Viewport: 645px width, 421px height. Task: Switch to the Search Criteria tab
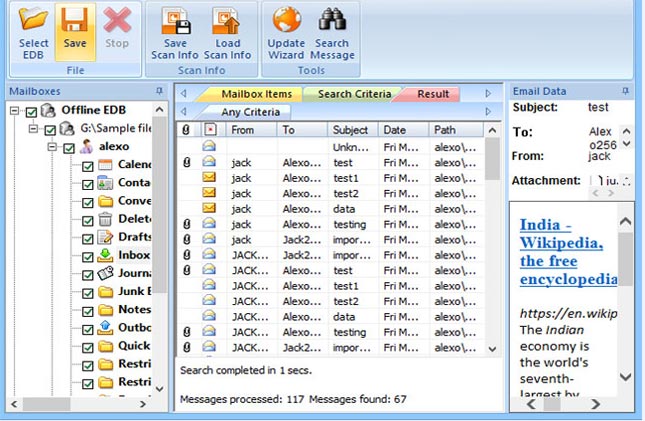point(354,94)
